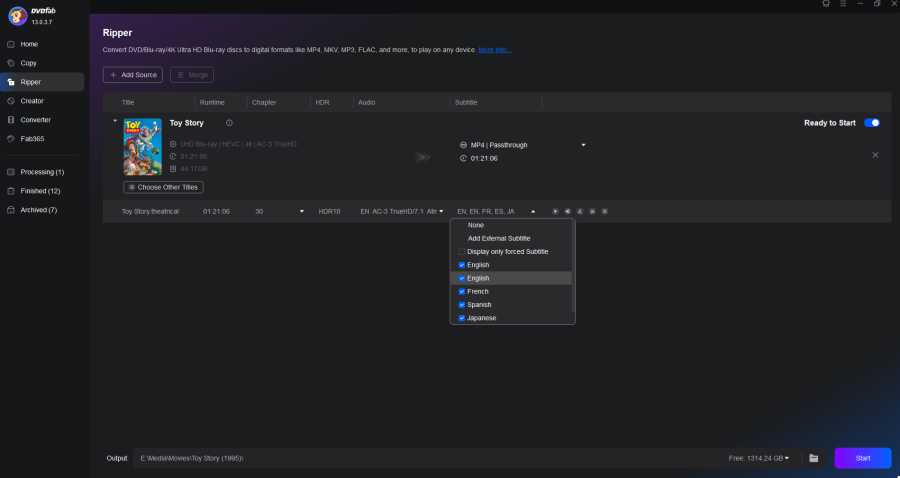Start the ripping with Start button
Viewport: 900px width, 478px height.
point(863,458)
